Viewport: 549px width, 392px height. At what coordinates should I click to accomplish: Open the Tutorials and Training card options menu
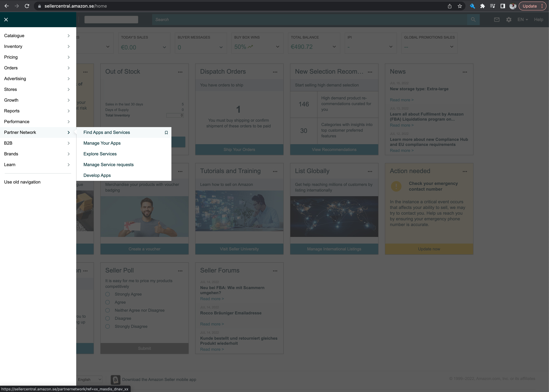tap(275, 171)
